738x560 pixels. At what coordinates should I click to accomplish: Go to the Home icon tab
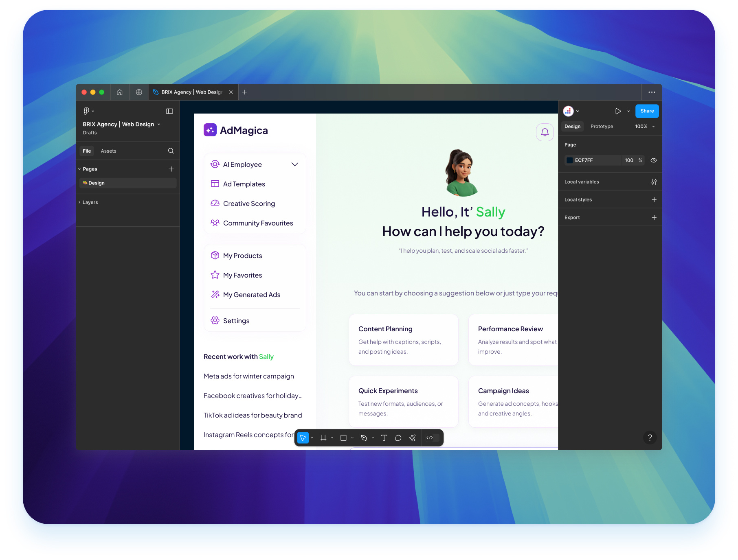click(120, 92)
